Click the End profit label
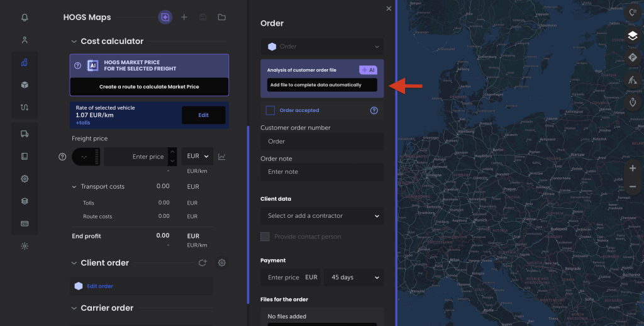 coord(86,236)
